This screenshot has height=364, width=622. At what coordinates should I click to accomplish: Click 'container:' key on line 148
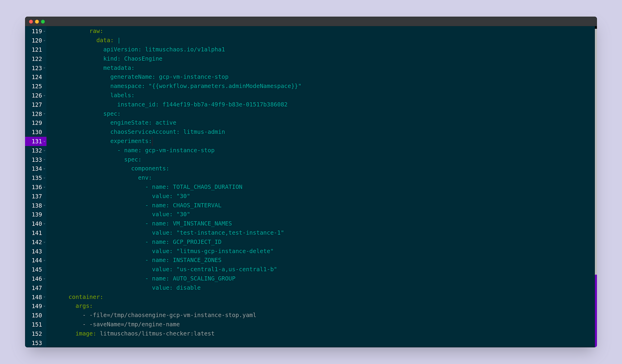coord(86,297)
